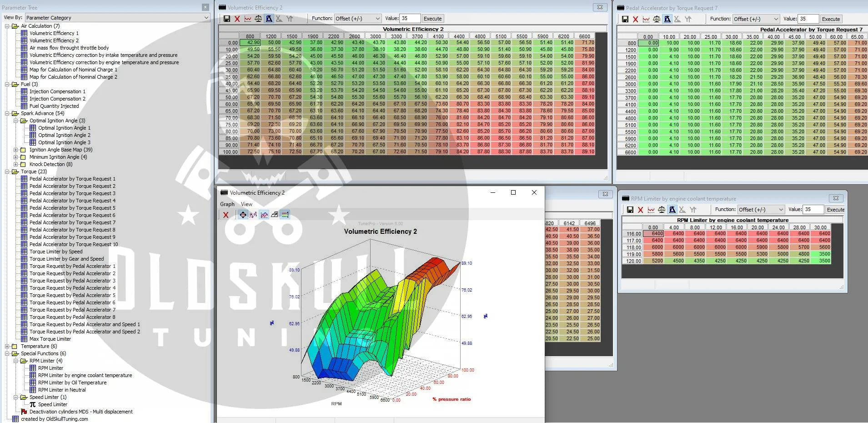This screenshot has height=423, width=868.
Task: Click the graph line icon in RPM Limiter toolbar
Action: click(651, 210)
